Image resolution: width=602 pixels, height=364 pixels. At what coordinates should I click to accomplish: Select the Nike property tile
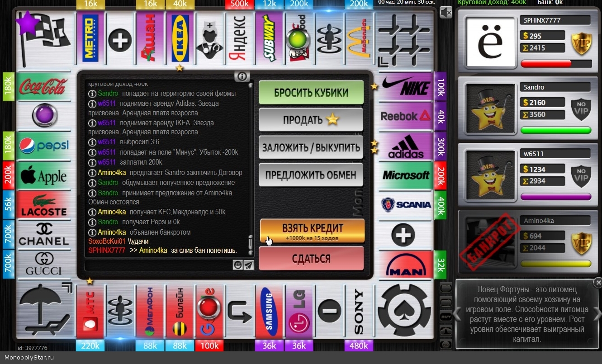pyautogui.click(x=406, y=86)
